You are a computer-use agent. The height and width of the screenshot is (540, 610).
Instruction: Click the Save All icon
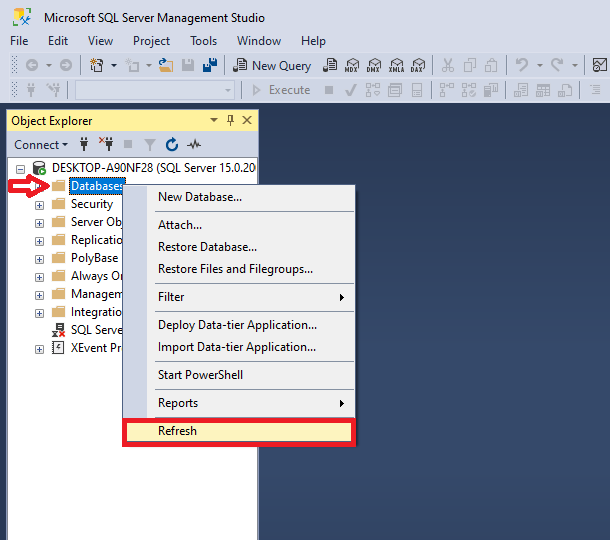[x=210, y=65]
